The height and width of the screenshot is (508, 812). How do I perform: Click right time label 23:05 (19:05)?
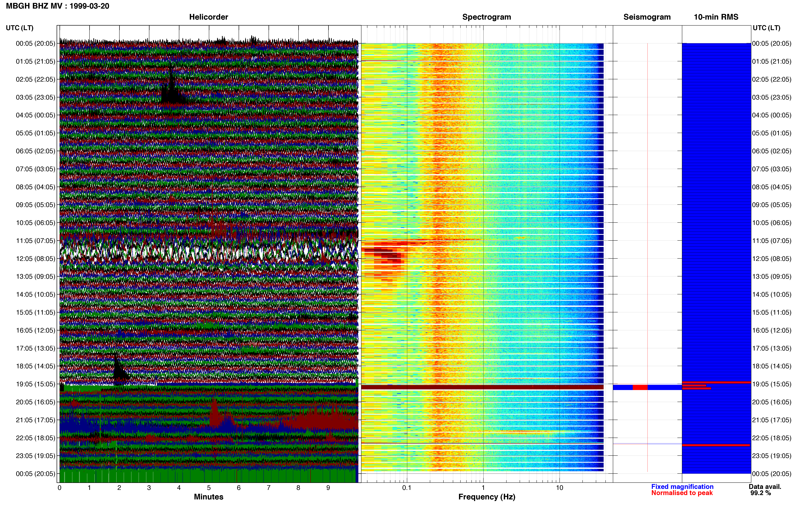click(772, 456)
